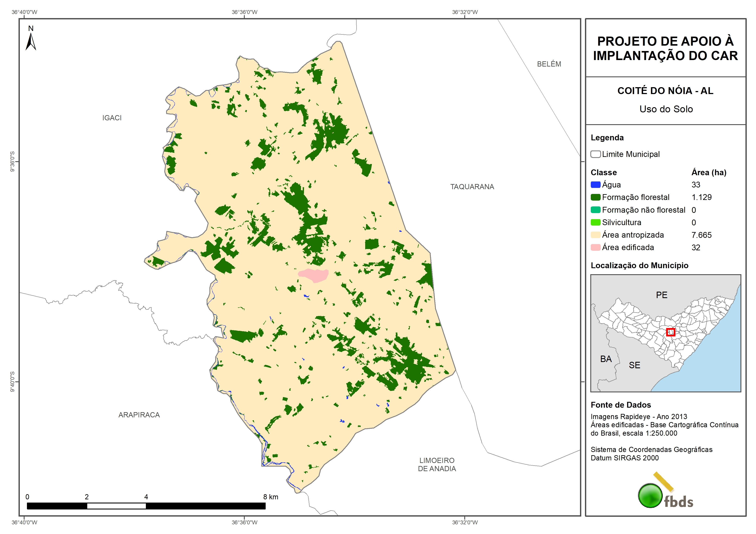Click the COITÉ DO NÓIA - AL heading

pyautogui.click(x=666, y=91)
